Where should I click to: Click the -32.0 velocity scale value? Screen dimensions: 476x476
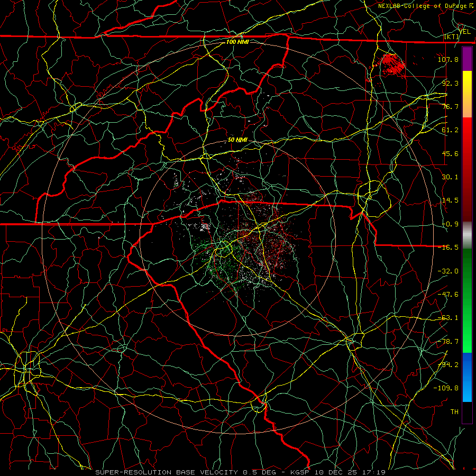pos(448,271)
